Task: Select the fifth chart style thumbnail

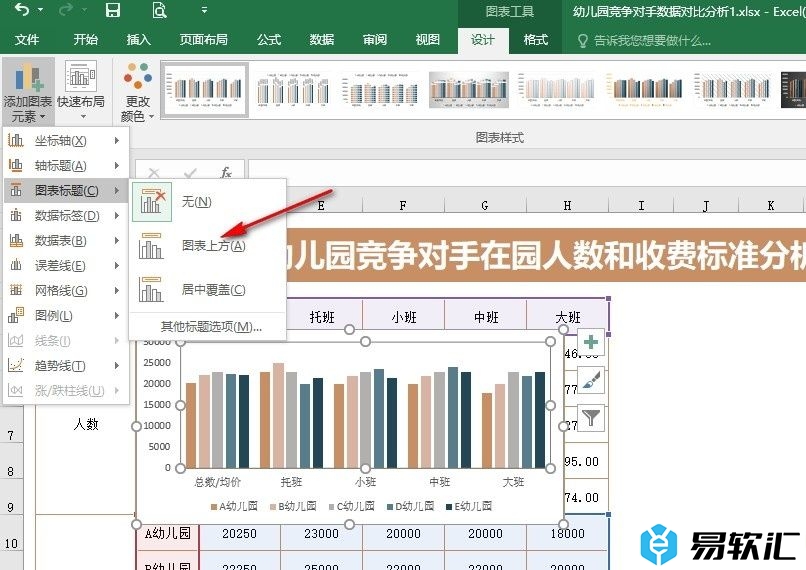Action: [556, 89]
